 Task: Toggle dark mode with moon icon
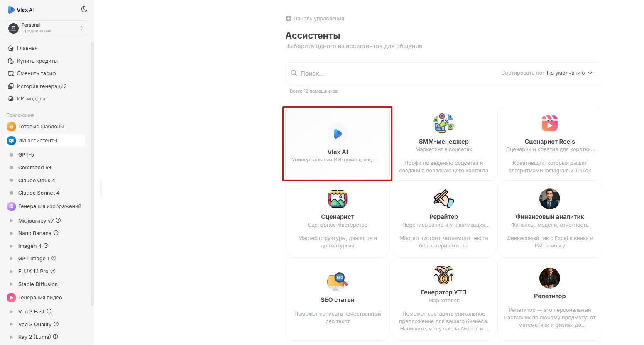coord(84,9)
